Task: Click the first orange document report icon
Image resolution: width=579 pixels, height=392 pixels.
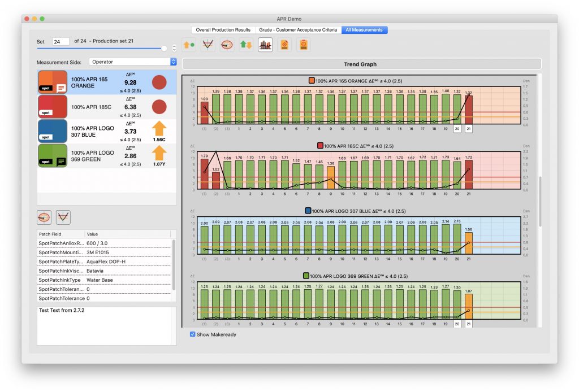Action: (284, 45)
